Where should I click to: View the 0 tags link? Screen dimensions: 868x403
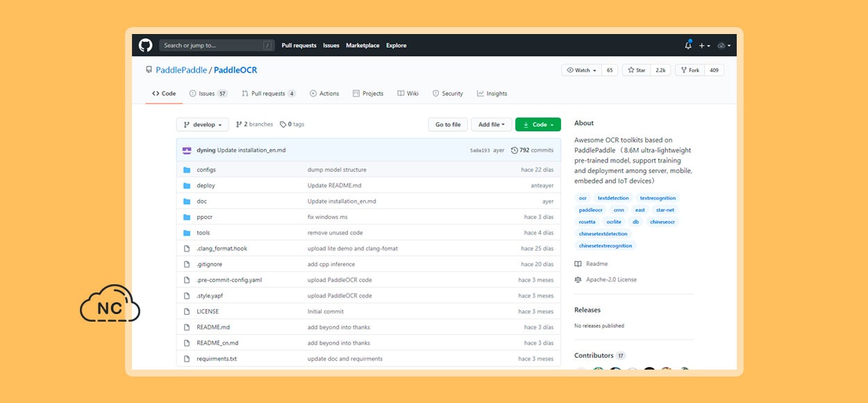point(292,124)
